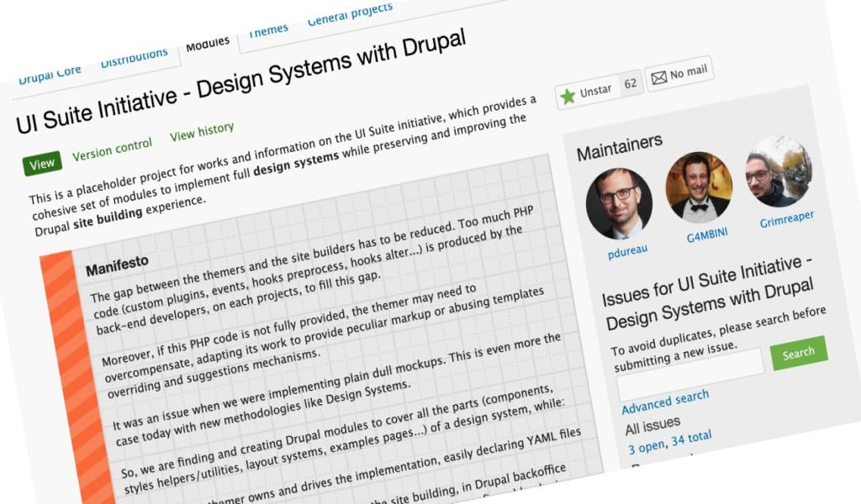The image size is (861, 504).
Task: Click the star count 62
Action: pyautogui.click(x=631, y=83)
